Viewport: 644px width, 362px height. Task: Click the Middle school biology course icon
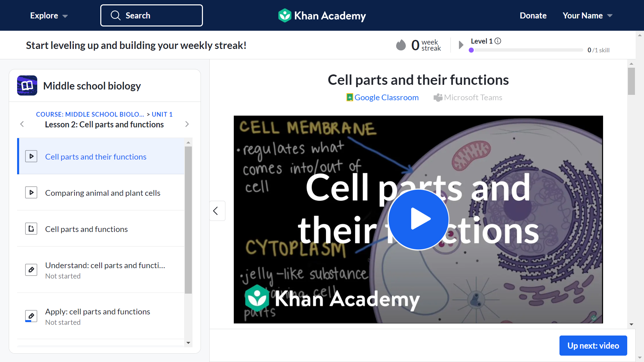click(x=27, y=85)
